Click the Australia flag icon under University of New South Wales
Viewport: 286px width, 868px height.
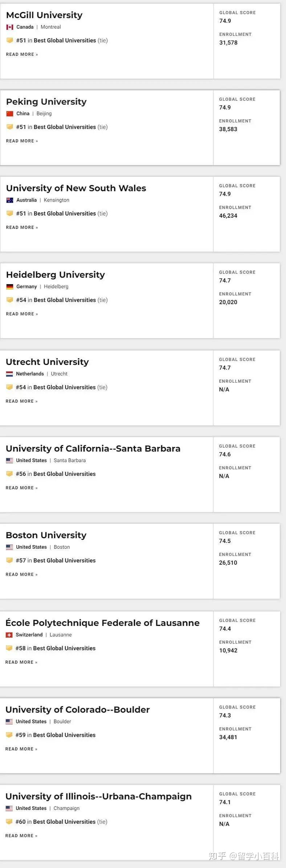[10, 200]
